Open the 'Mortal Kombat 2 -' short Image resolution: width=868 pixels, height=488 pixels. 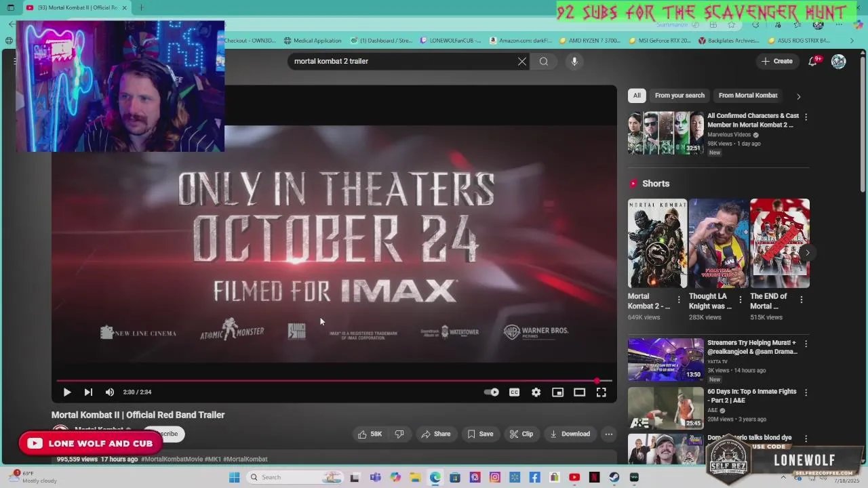657,243
